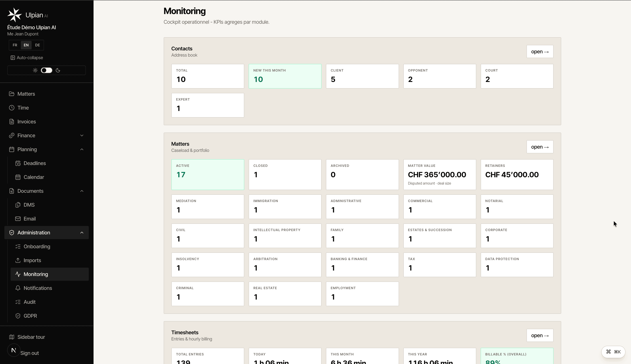Click 'Caseload & portfolio' subtitle

[x=190, y=150]
